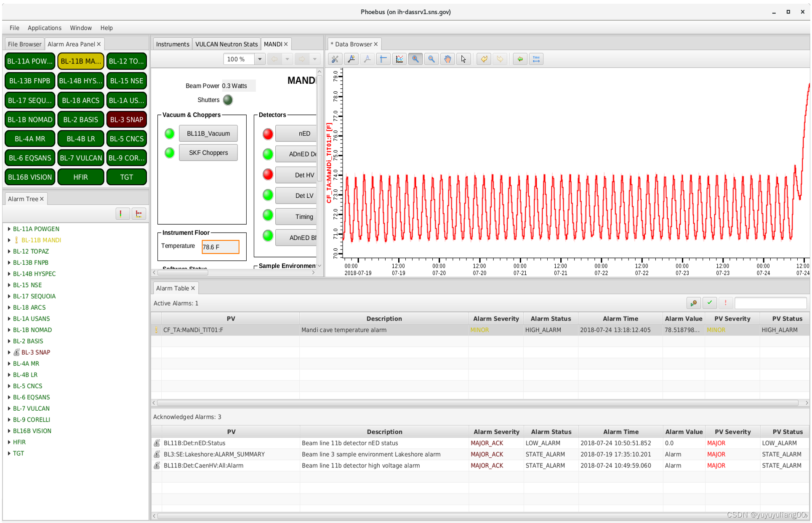Click the redo arrow in Data Browser toolbar
This screenshot has width=812, height=523.
tap(500, 59)
